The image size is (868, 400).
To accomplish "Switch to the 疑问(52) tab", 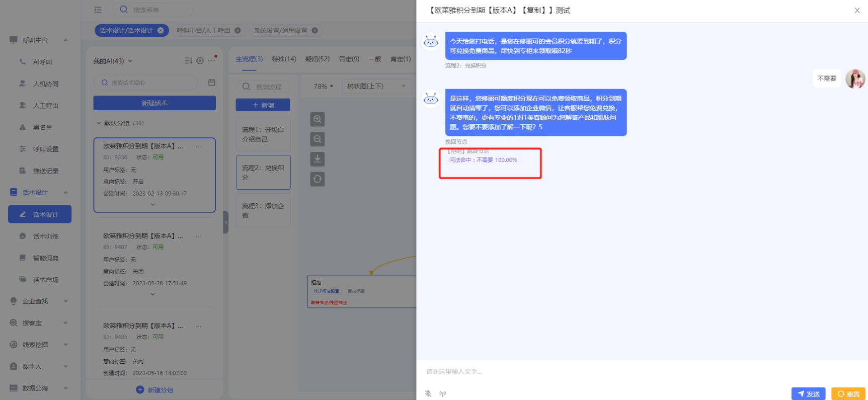I will (317, 59).
